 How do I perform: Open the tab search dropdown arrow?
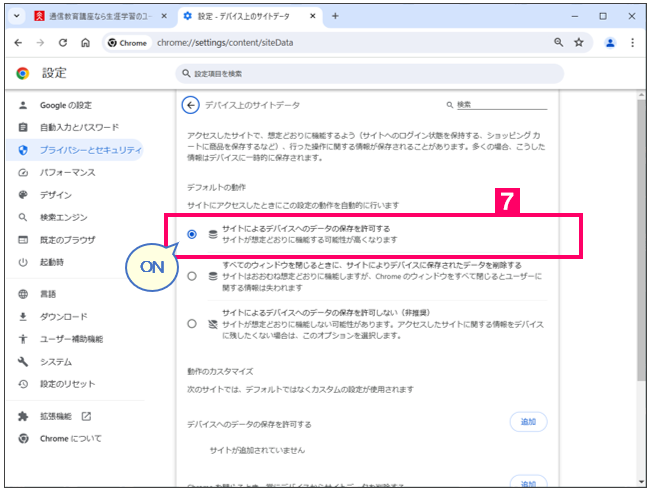click(16, 16)
